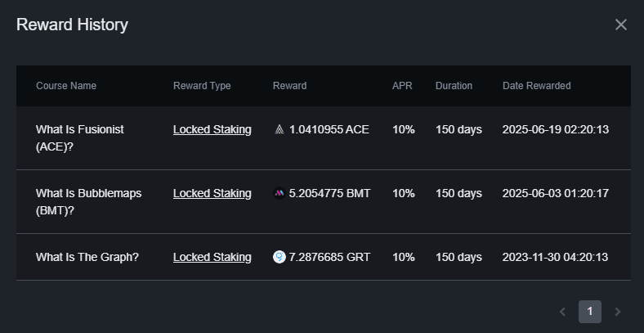The image size is (644, 333).
Task: Go to the previous page arrow
Action: 562,312
